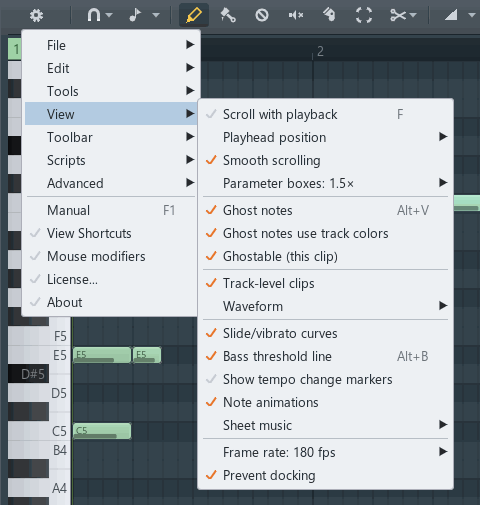Toggle Show tempo change markers
The image size is (480, 505).
326,379
